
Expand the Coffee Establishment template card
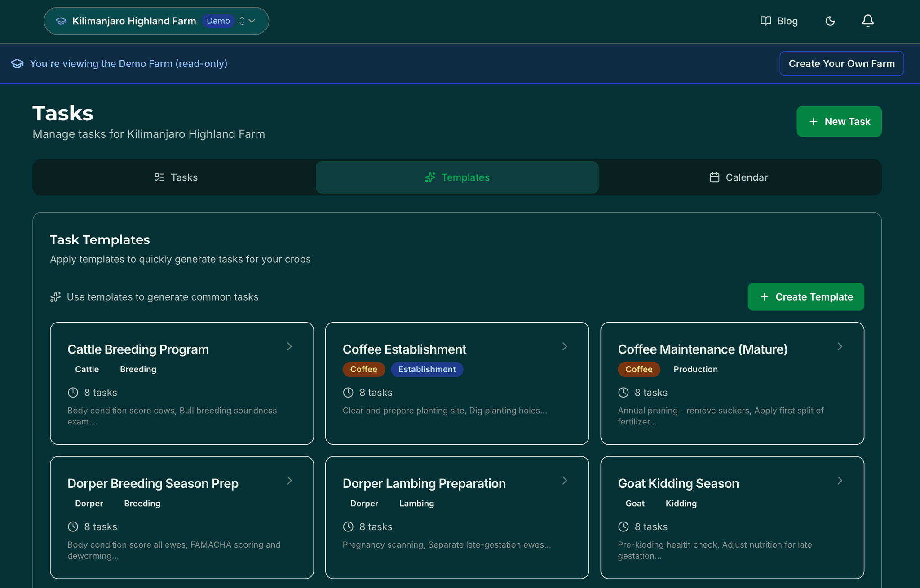click(x=564, y=346)
